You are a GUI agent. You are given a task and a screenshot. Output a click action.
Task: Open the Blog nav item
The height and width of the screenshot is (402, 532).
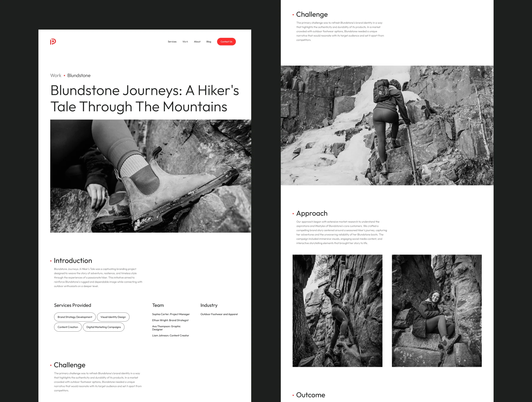click(x=209, y=42)
